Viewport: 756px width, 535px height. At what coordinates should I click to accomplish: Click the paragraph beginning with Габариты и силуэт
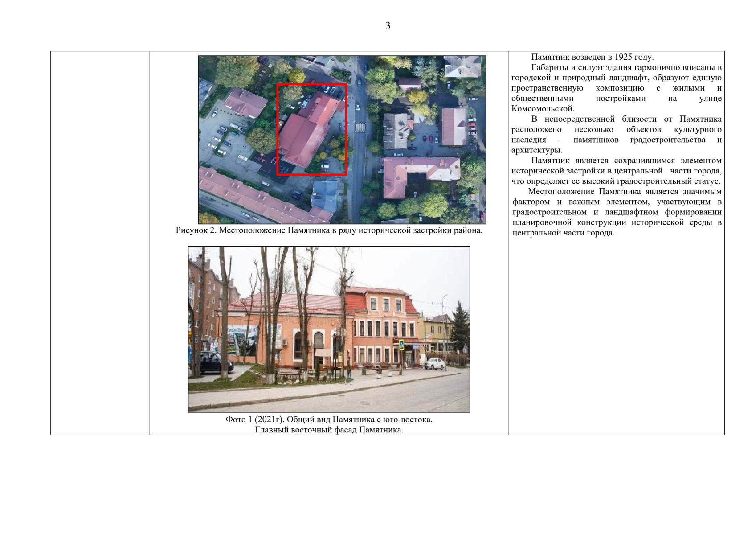coord(617,88)
